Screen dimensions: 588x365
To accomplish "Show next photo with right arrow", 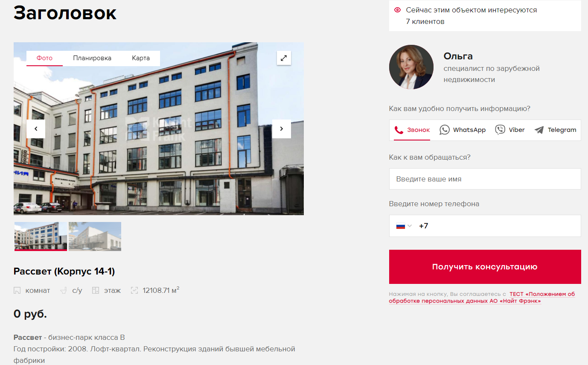I will coord(282,128).
